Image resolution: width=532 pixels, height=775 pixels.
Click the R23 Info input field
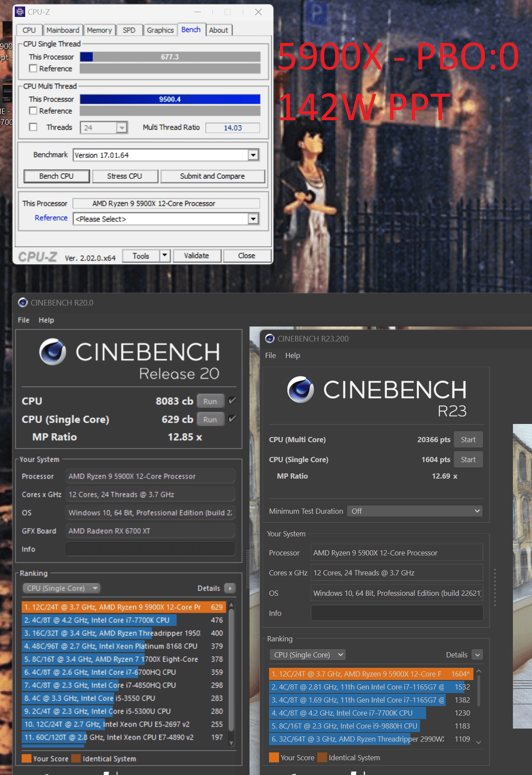397,613
